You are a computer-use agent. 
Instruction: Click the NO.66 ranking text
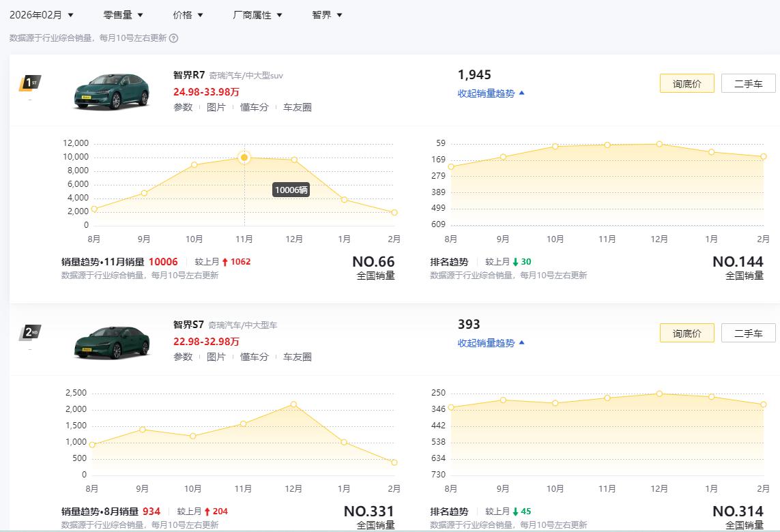click(x=373, y=261)
